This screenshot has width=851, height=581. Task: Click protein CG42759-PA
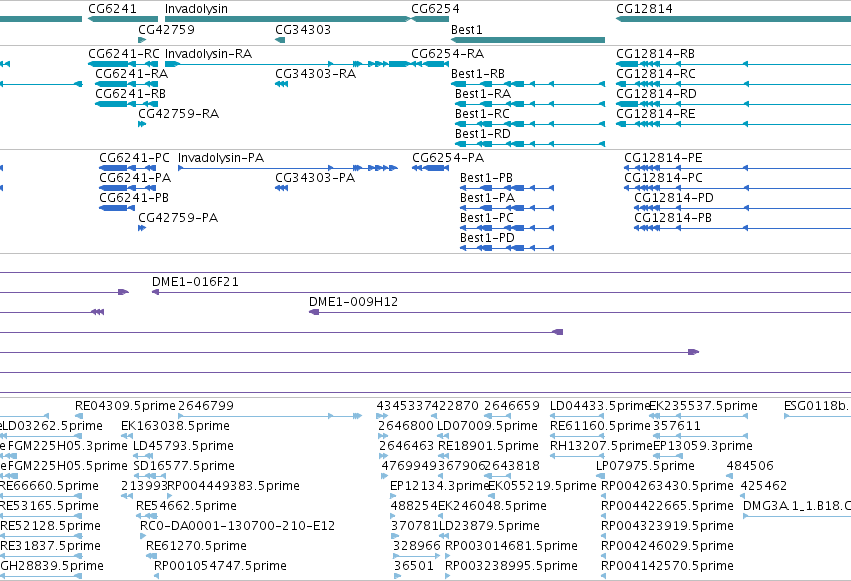(178, 218)
